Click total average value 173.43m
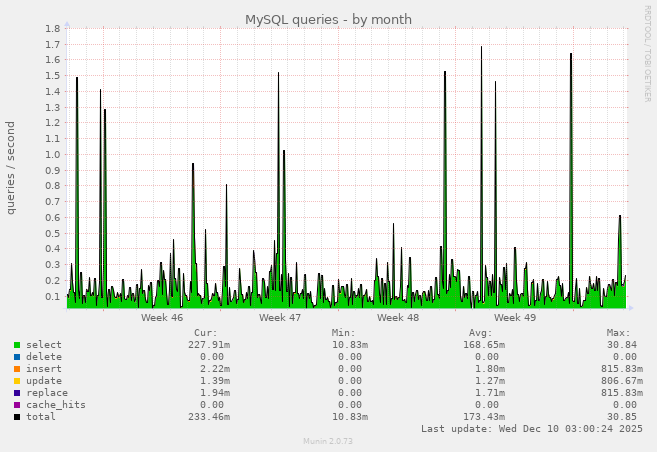The width and height of the screenshot is (657, 452). pyautogui.click(x=484, y=417)
